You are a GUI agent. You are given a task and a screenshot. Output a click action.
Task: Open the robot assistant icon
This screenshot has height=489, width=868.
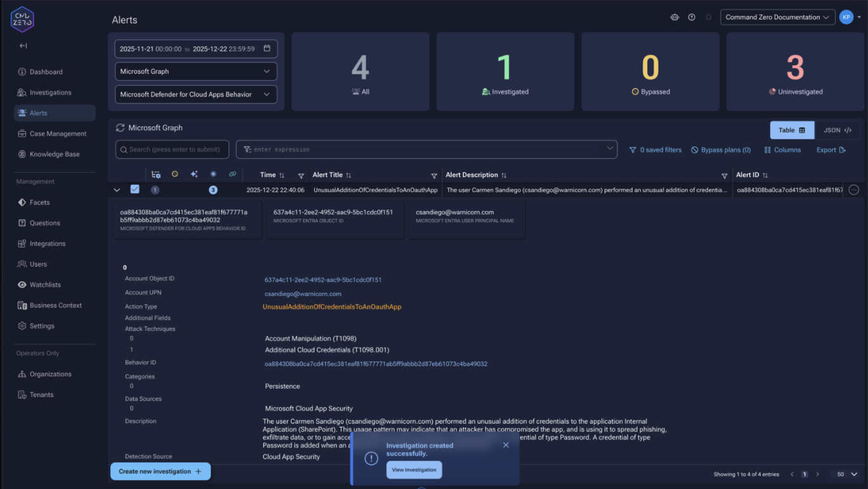674,17
